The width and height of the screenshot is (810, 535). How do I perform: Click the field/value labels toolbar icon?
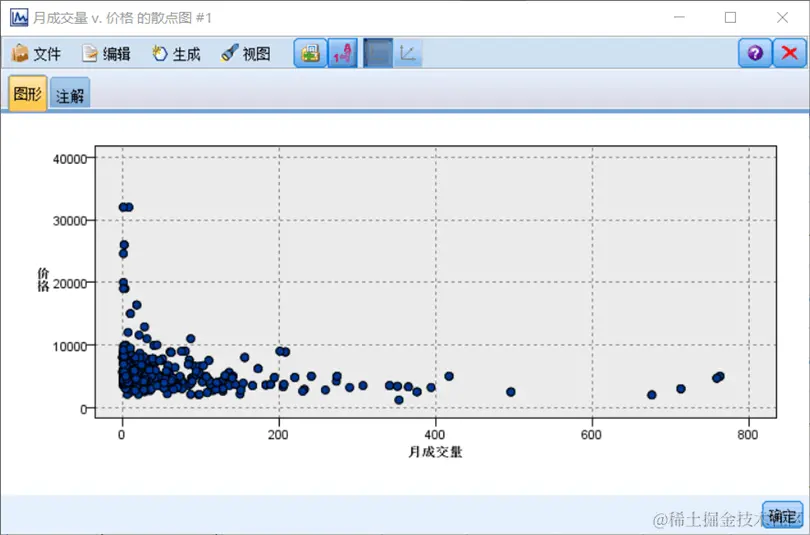pos(342,53)
